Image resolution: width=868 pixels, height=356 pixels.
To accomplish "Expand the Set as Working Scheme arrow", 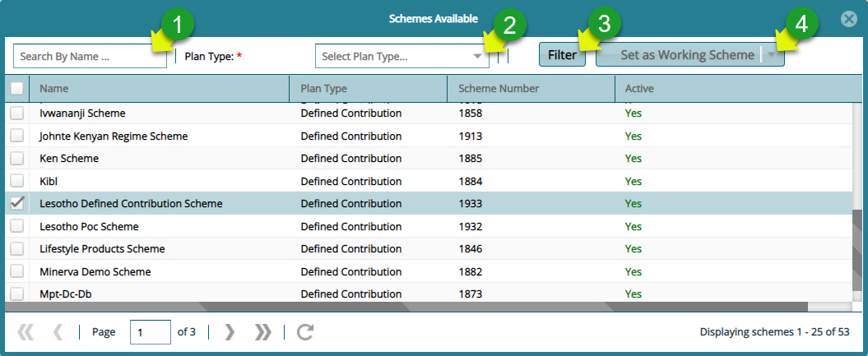I will [x=773, y=55].
